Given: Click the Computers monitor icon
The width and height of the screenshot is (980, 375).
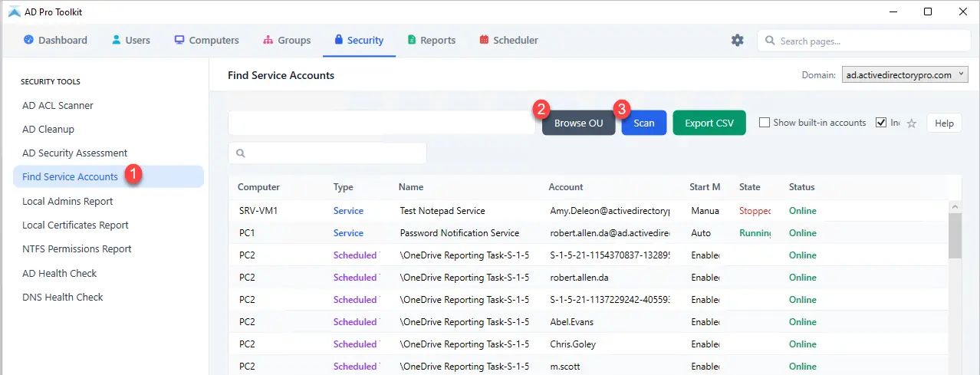Looking at the screenshot, I should click(179, 40).
